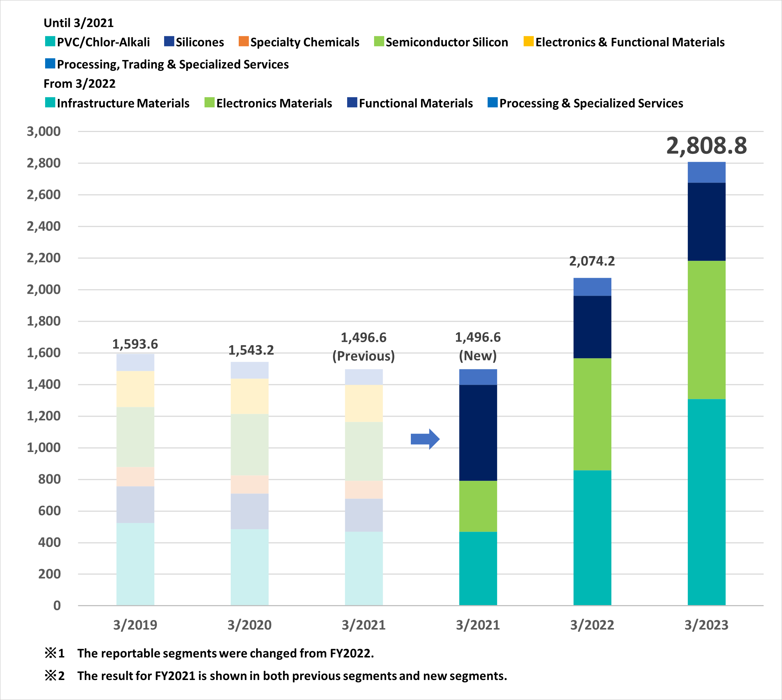Click the 3/2023 x-axis label
This screenshot has width=782, height=700.
(x=706, y=625)
